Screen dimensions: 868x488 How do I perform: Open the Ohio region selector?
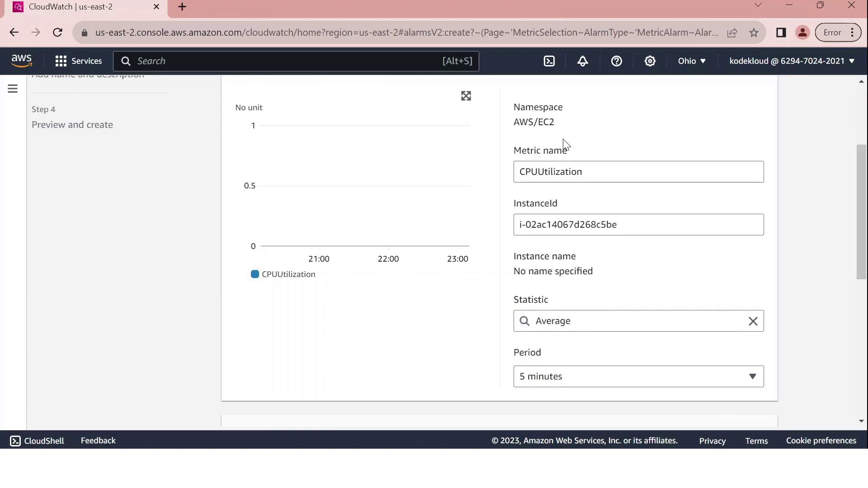[x=691, y=61]
